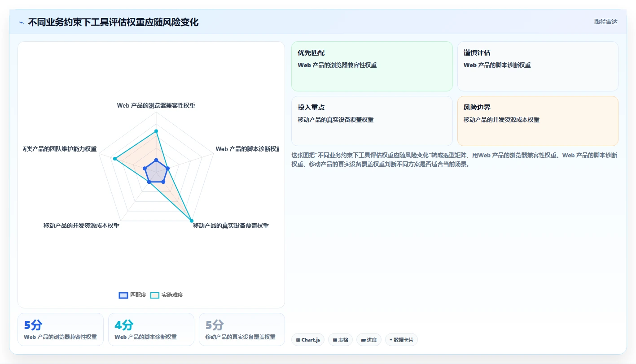Image resolution: width=636 pixels, height=364 pixels.
Task: Click the teal 实施难度 point on the browser compatibility axis
Action: [156, 131]
